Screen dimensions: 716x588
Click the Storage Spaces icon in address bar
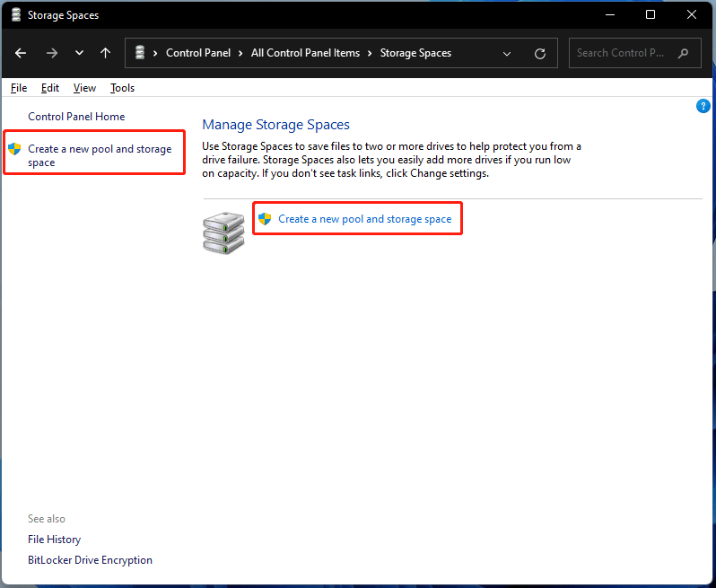pos(140,53)
